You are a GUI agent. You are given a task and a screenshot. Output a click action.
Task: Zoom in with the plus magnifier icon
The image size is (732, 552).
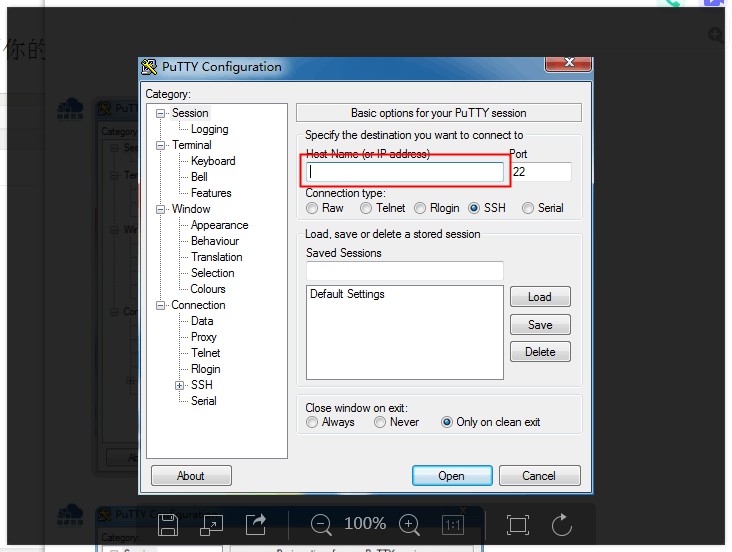point(409,524)
